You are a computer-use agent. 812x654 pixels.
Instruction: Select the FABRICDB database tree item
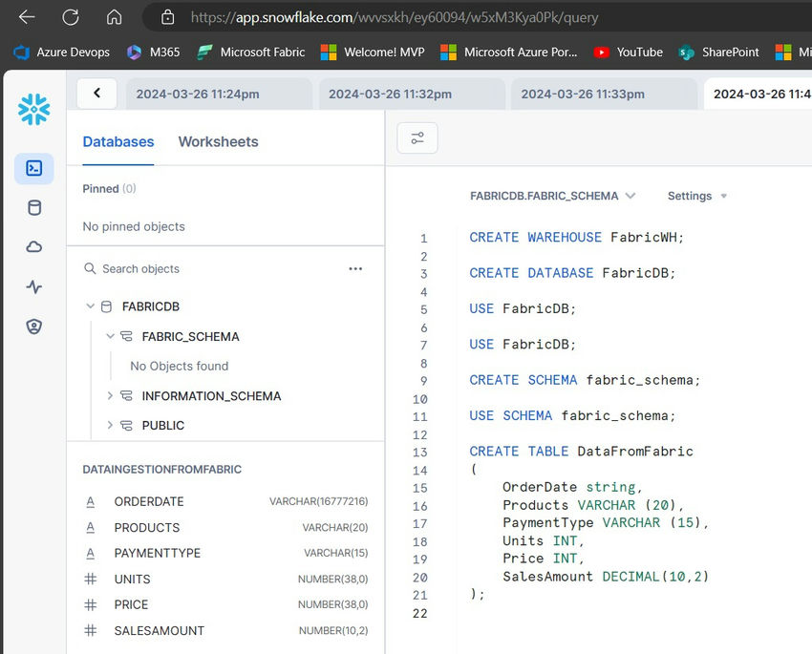[151, 306]
